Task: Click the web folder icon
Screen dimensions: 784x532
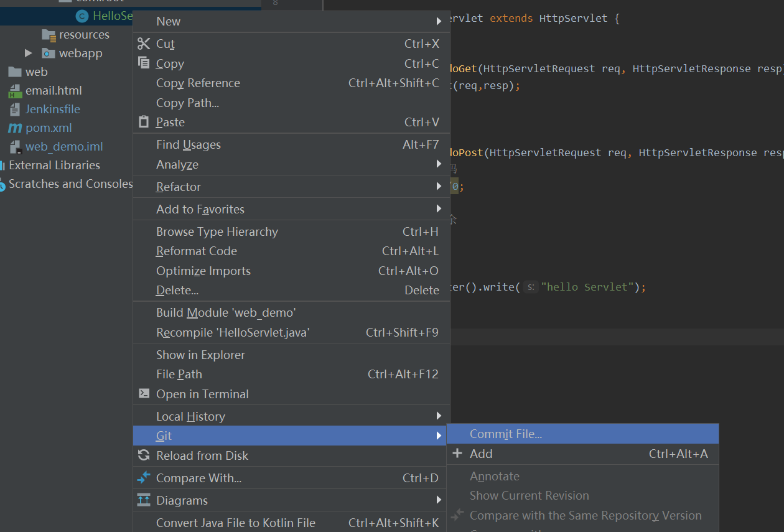Action: [15, 72]
